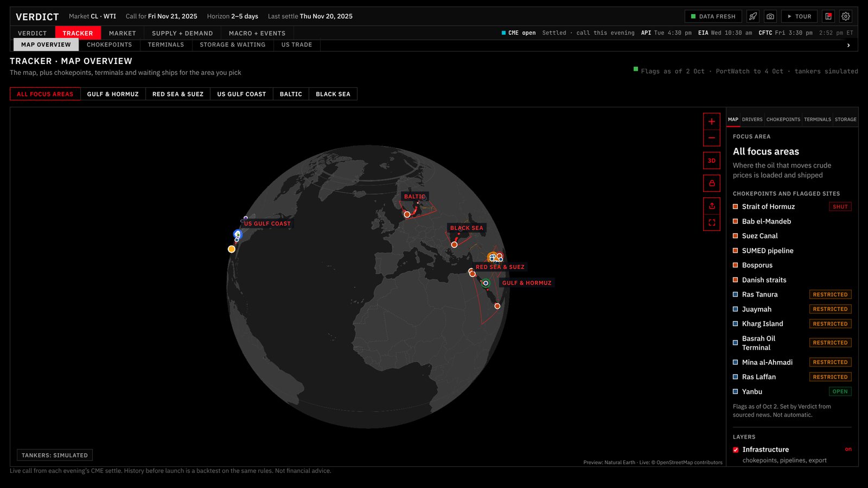The height and width of the screenshot is (488, 868).
Task: Click the 'on' indicator for Infrastructure
Action: point(848,449)
